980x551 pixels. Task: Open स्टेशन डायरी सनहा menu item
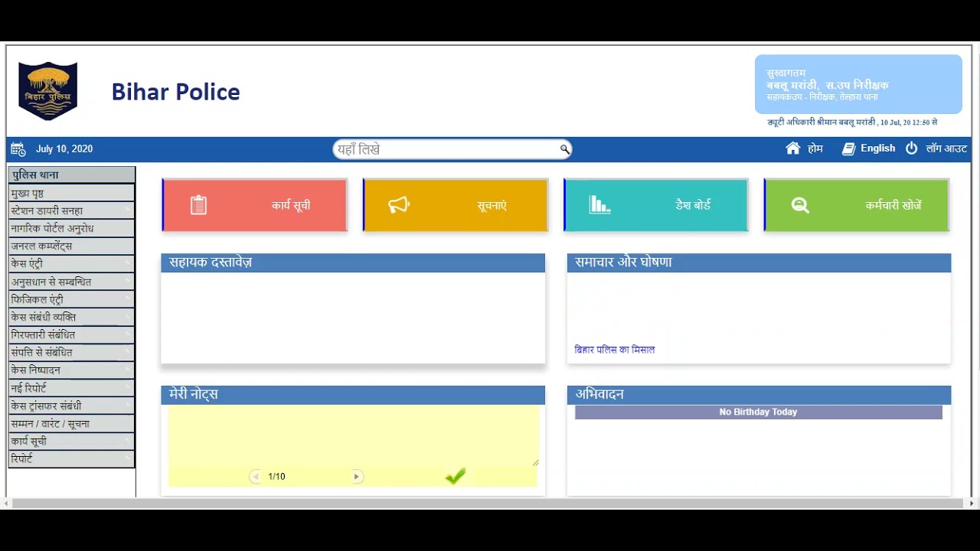coord(71,210)
